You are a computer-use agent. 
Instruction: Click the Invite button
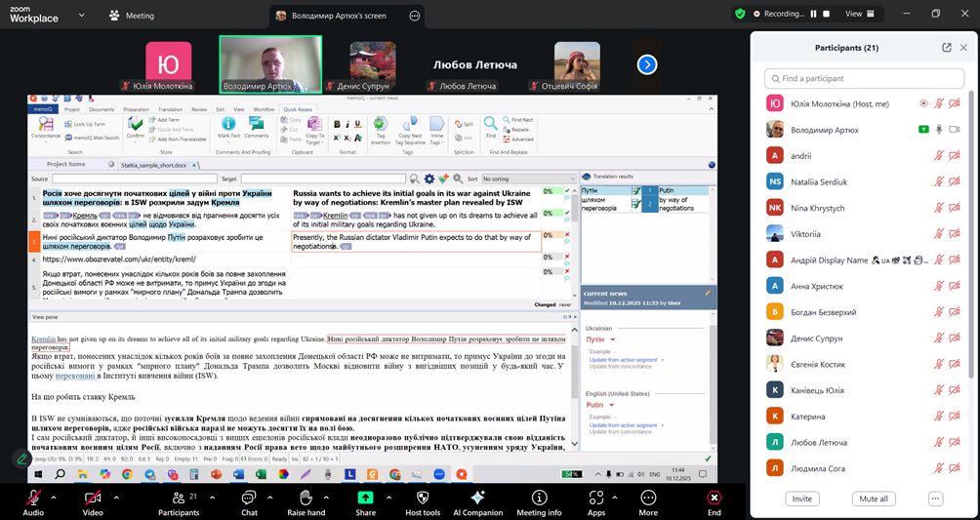click(801, 499)
